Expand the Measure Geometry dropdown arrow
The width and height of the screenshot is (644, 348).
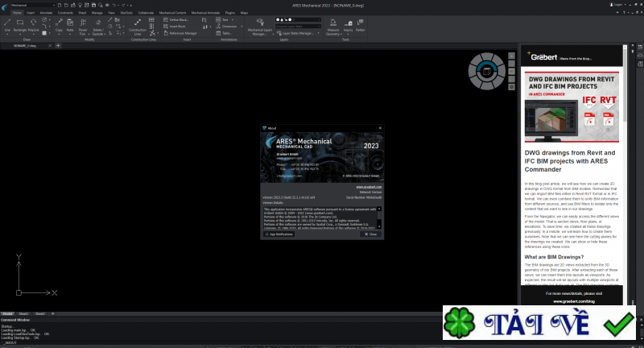341,34
